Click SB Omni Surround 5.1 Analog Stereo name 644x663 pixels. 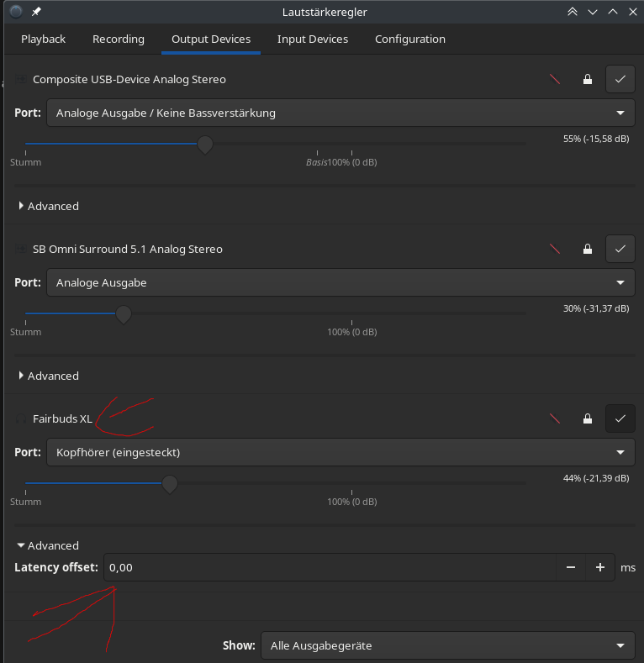(x=128, y=249)
